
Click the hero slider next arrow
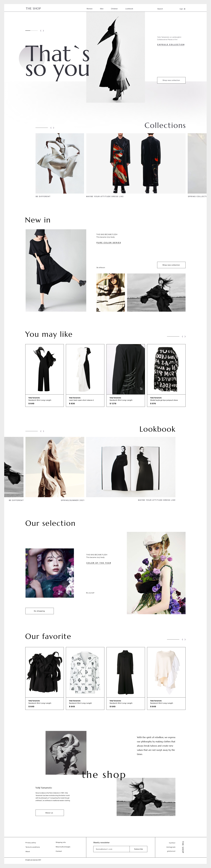[43, 31]
